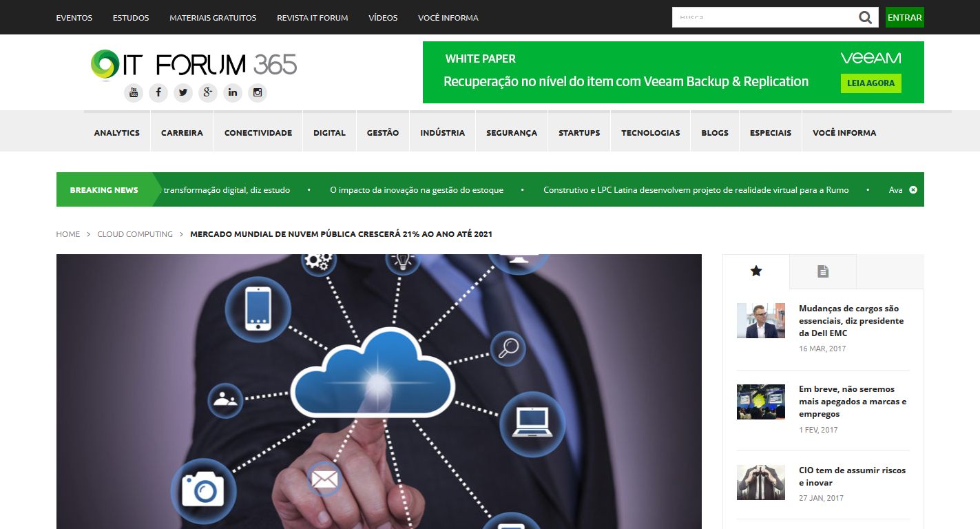The image size is (980, 529).
Task: Open the SEGURANÇA category
Action: (512, 133)
